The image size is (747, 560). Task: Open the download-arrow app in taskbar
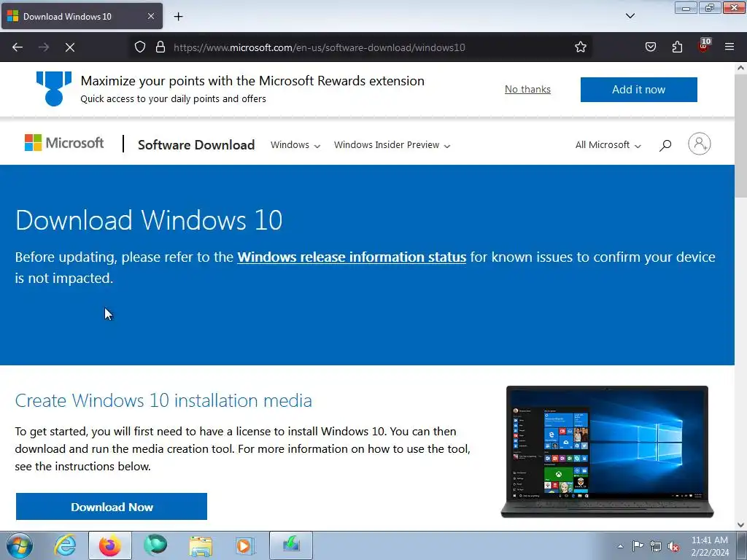click(x=291, y=545)
